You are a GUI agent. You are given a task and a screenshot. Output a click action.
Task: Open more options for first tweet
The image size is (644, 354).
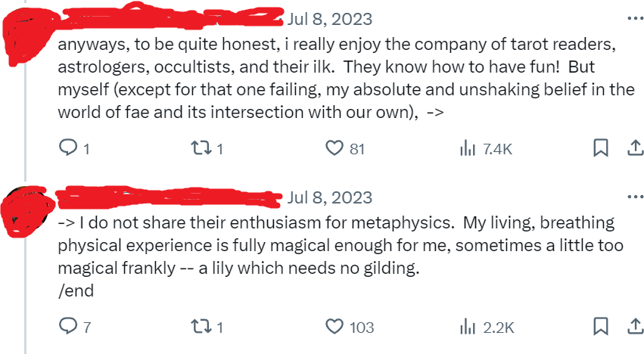click(x=636, y=18)
